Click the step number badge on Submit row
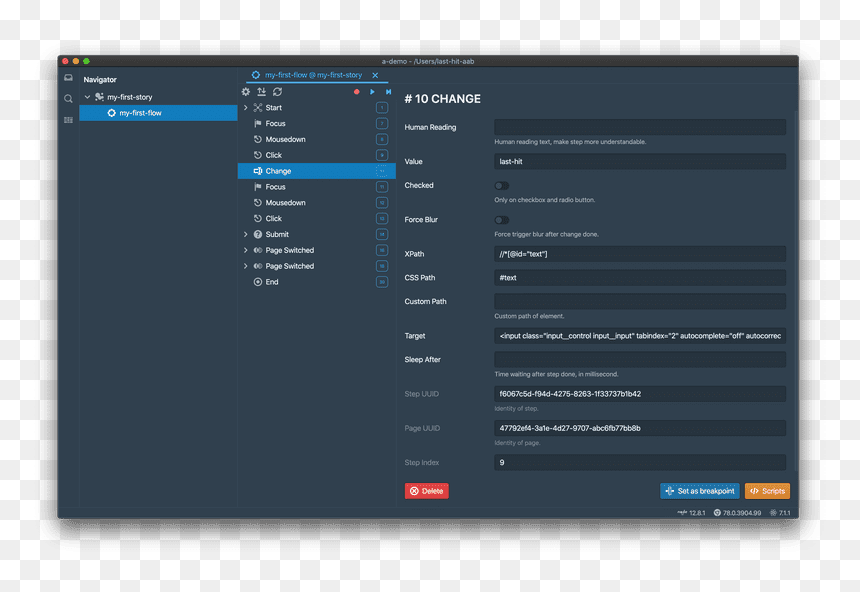Screen dimensions: 860x592 pyautogui.click(x=382, y=234)
